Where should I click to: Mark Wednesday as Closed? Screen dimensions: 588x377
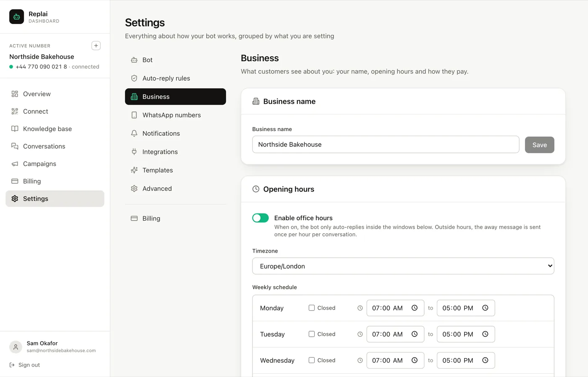pos(312,360)
